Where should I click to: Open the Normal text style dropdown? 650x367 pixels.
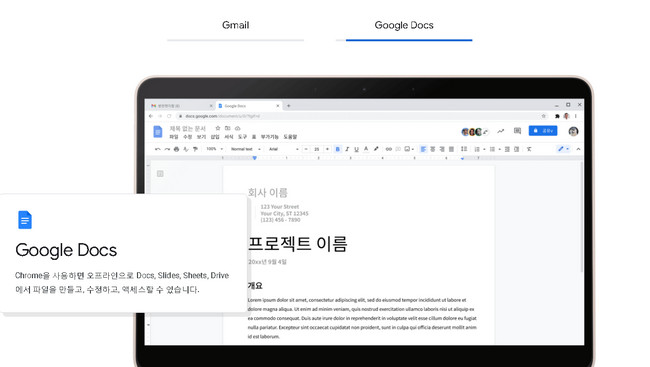(245, 149)
